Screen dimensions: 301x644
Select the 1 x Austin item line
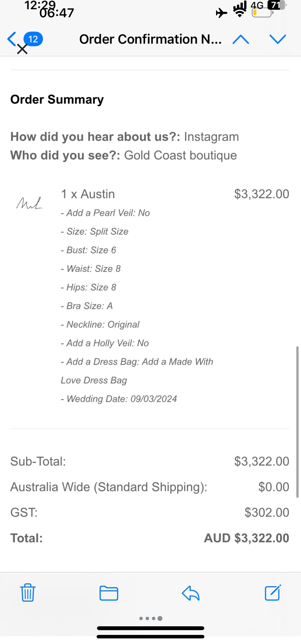click(88, 194)
